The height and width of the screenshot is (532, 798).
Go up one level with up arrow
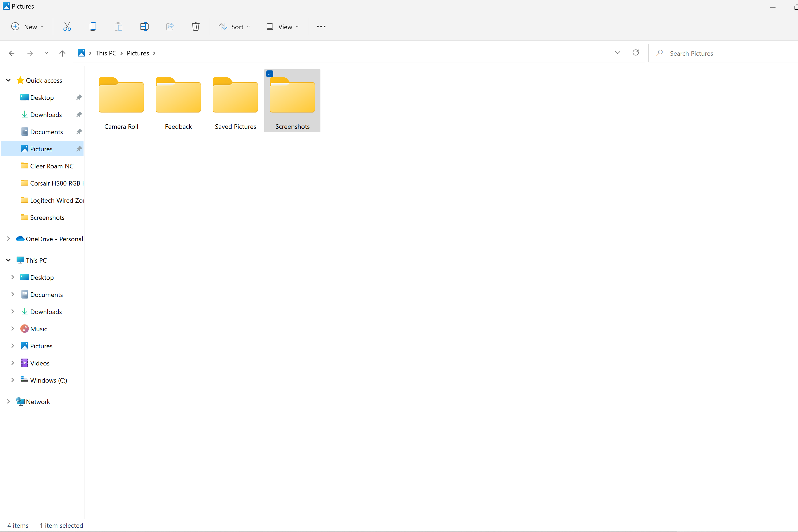click(x=62, y=53)
